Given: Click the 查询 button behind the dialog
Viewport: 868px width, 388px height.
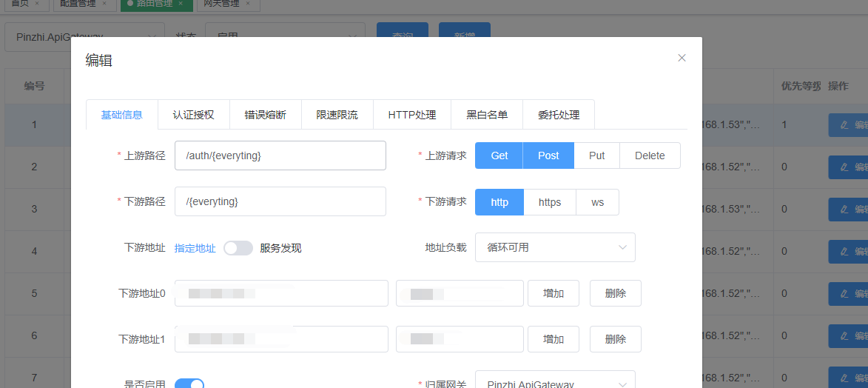Looking at the screenshot, I should pos(403,30).
